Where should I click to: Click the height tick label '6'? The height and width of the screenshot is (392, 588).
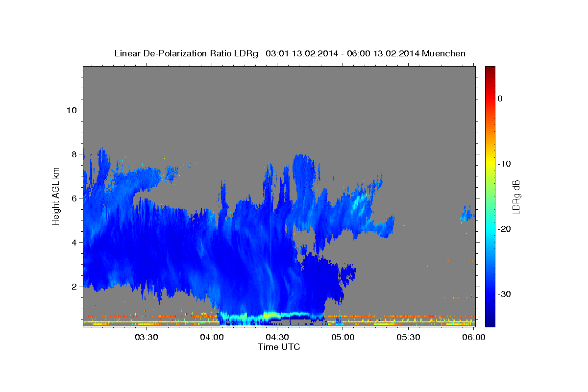[x=73, y=198]
